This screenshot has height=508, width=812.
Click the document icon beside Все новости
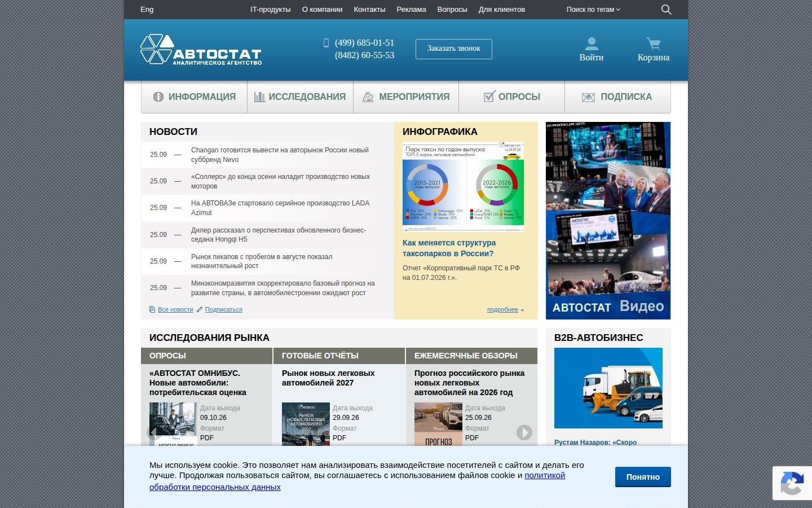pos(152,309)
